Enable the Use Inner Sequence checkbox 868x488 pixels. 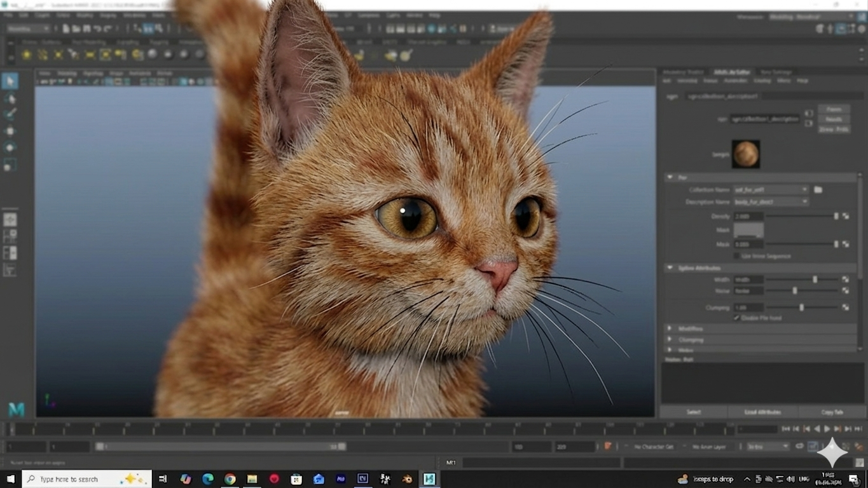[737, 256]
